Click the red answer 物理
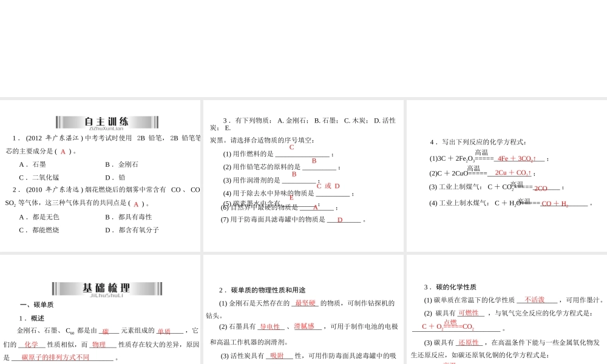The width and height of the screenshot is (607, 364). pos(99,345)
